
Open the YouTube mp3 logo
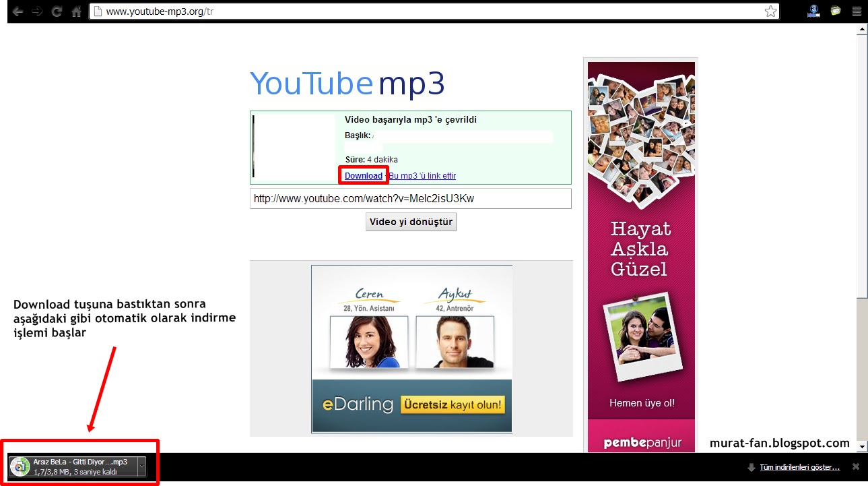tap(347, 84)
